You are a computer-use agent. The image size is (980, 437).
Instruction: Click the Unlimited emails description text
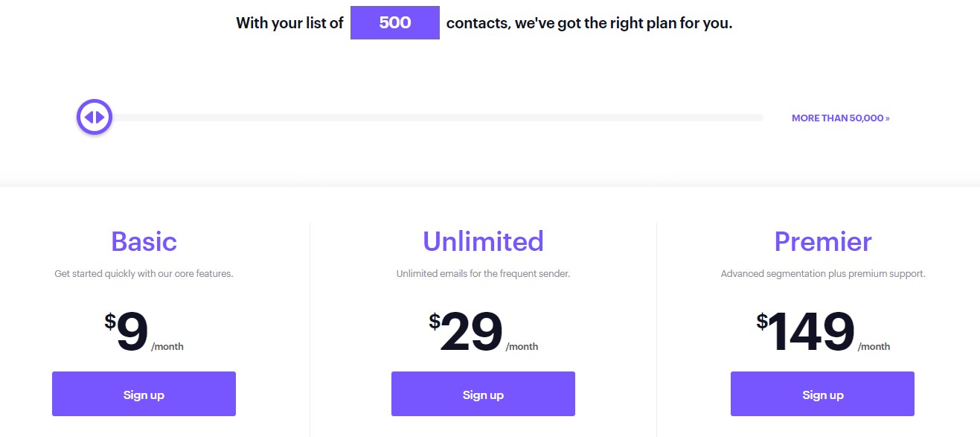[x=483, y=274]
